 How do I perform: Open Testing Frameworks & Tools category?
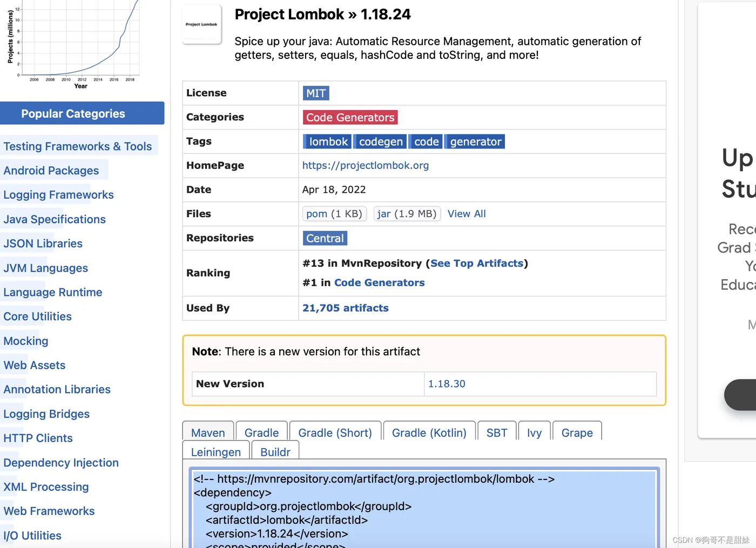click(x=78, y=146)
